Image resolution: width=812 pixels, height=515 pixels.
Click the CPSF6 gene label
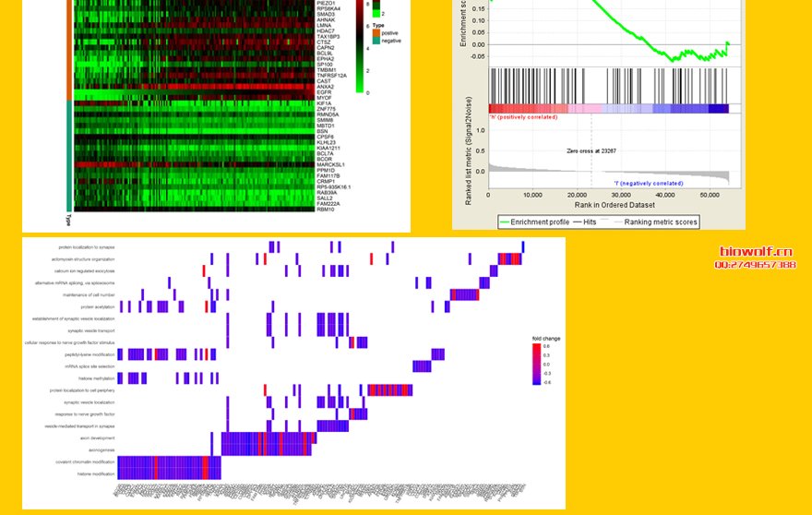(x=326, y=138)
